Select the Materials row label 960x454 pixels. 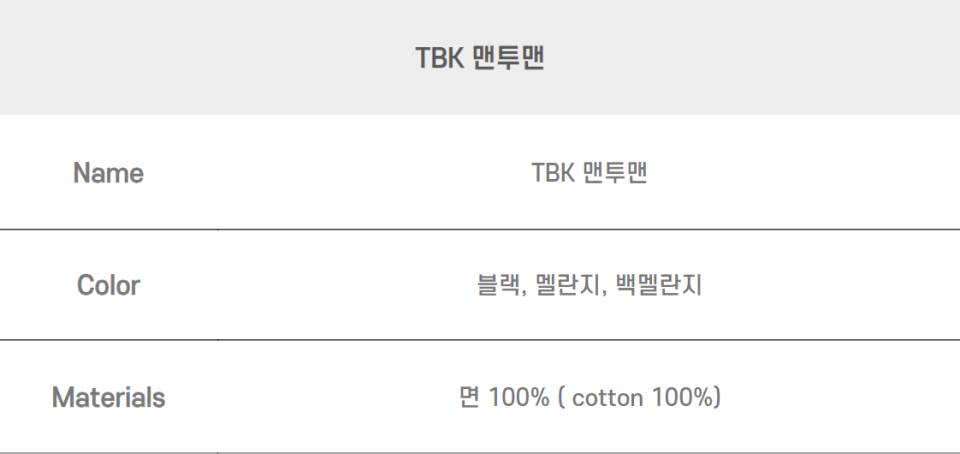click(108, 398)
